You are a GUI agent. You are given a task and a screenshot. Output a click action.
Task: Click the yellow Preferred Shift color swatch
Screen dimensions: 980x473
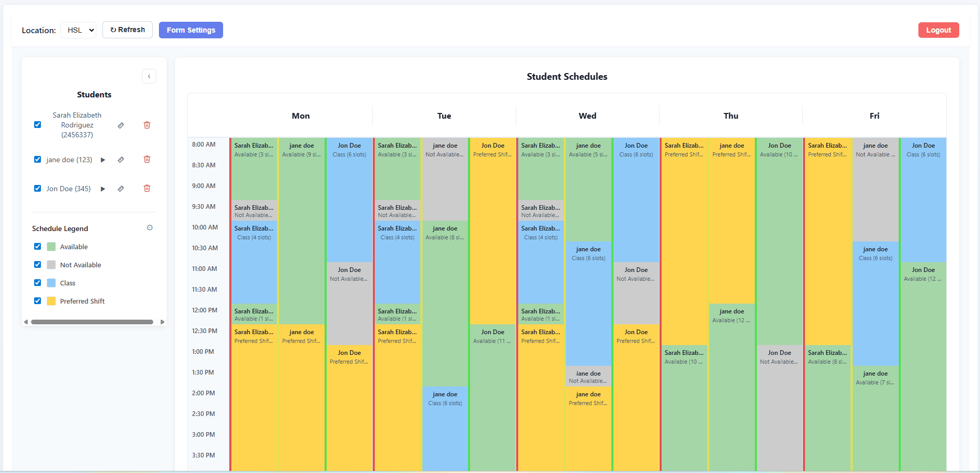(x=51, y=301)
